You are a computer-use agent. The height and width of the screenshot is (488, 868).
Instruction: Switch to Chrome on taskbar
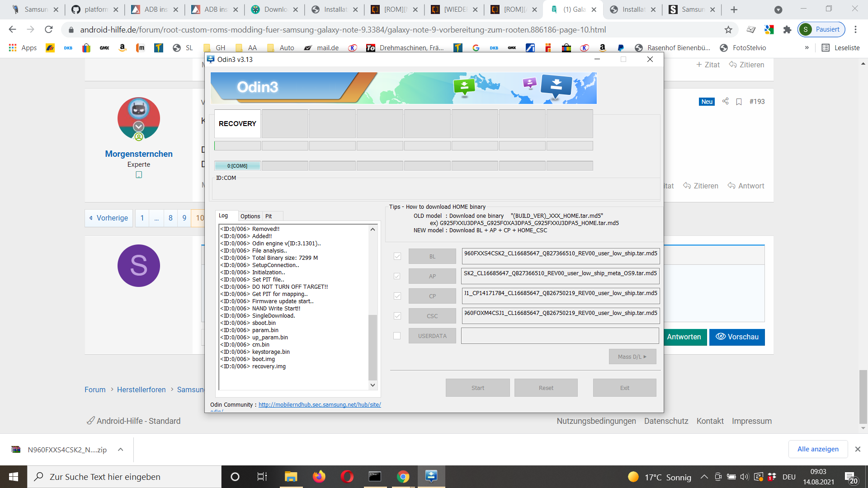[403, 477]
